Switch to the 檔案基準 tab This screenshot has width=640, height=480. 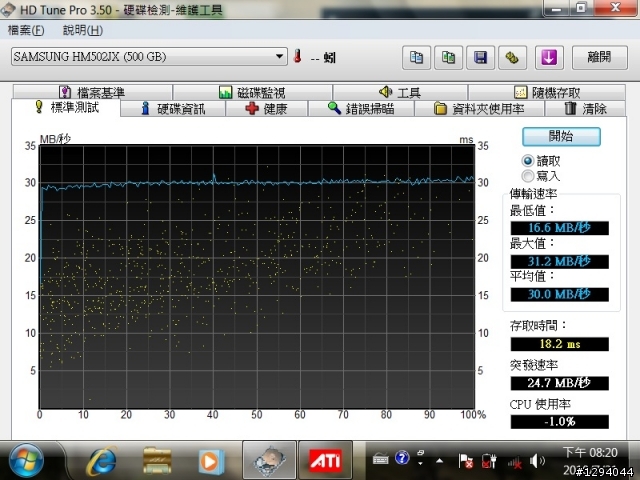point(92,93)
